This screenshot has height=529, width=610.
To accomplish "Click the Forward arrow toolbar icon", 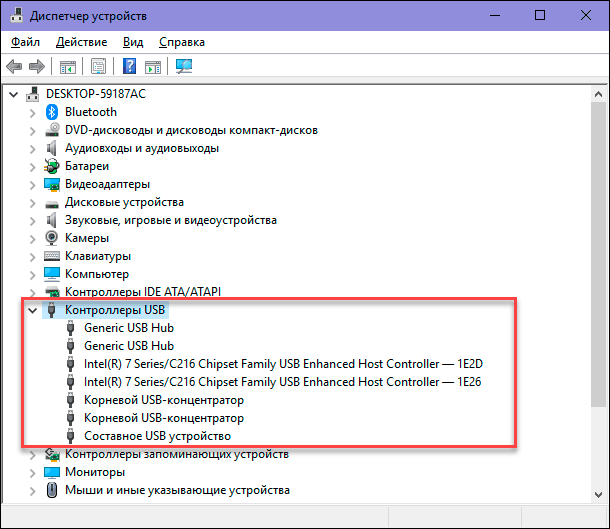I will coord(37,67).
